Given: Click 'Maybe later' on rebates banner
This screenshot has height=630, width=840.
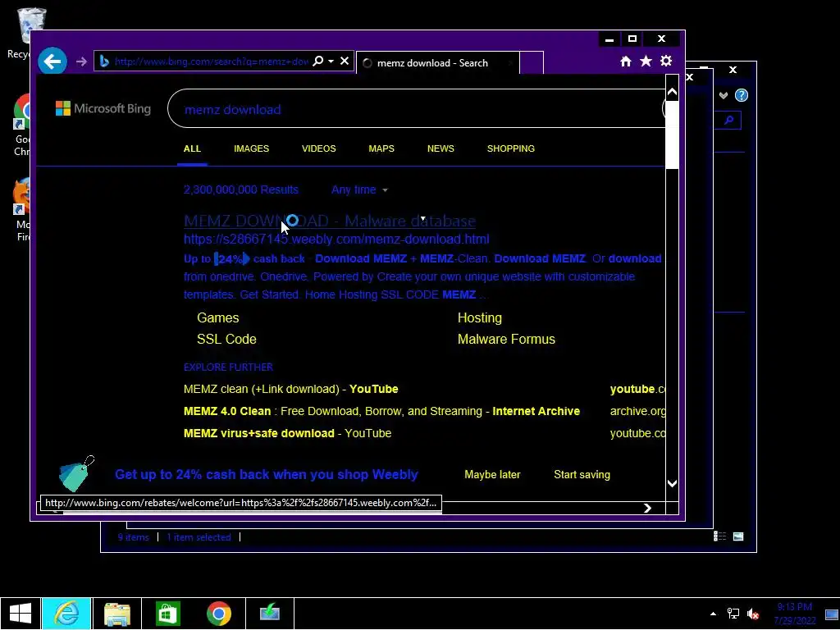Looking at the screenshot, I should point(492,475).
